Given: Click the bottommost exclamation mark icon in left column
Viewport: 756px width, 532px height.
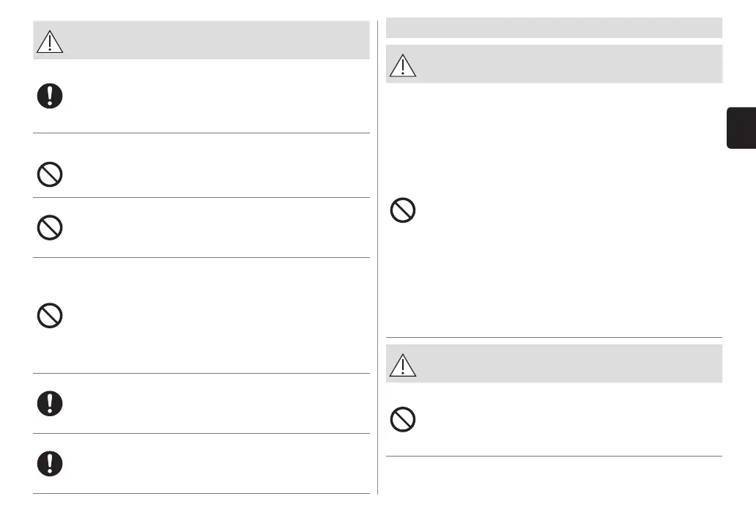Looking at the screenshot, I should point(49,463).
